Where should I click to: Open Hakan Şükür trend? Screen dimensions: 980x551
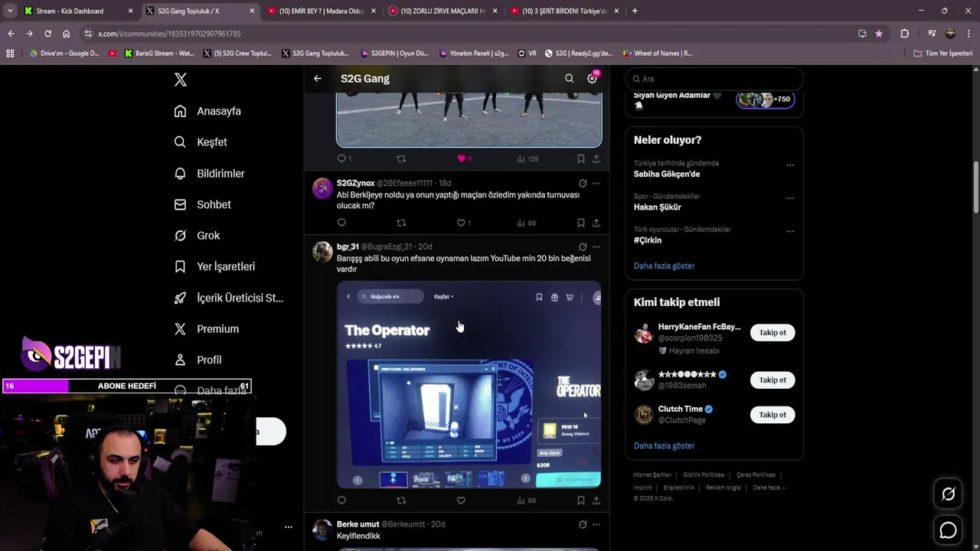tap(657, 207)
